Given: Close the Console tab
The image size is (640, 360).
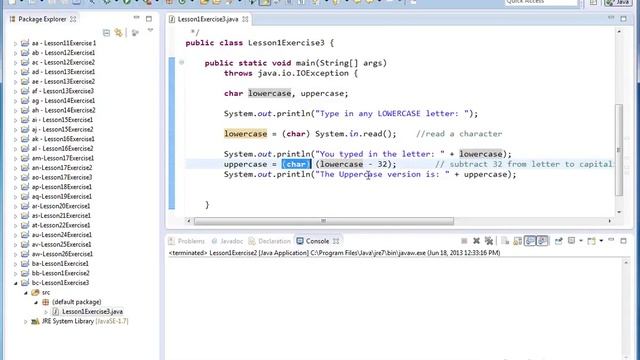Looking at the screenshot, I should coord(336,241).
